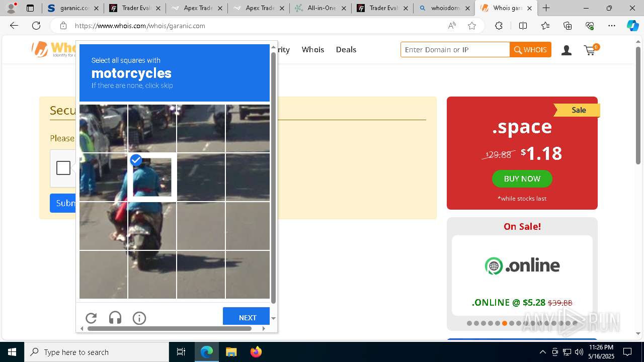This screenshot has height=362, width=644.
Task: Open the .online sale offer
Action: coord(522,275)
